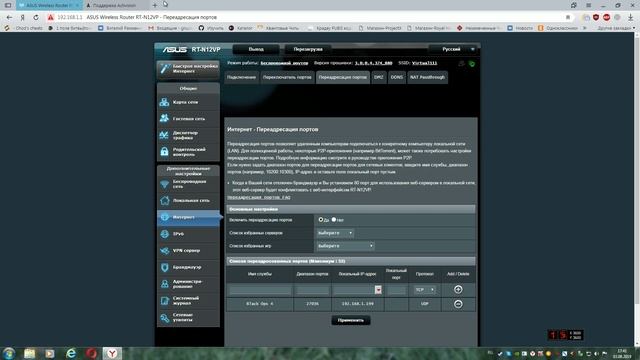Image resolution: width=640 pixels, height=360 pixels.
Task: Click the Выход logout button
Action: pos(256,49)
